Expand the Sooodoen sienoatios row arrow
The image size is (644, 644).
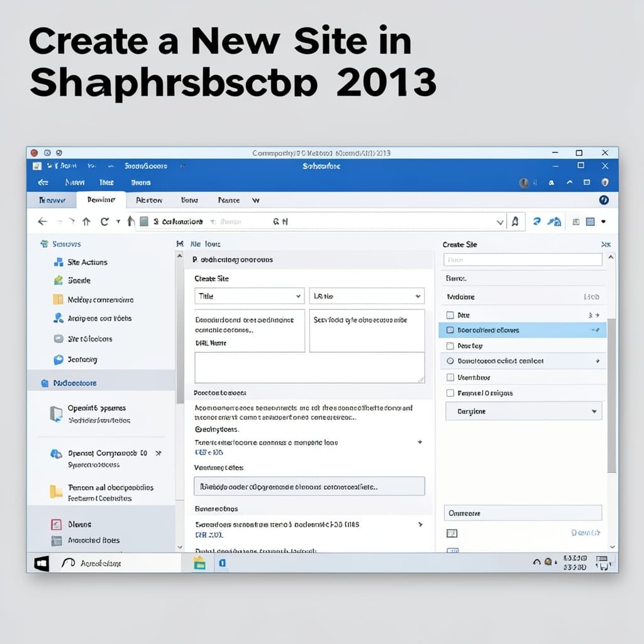[x=420, y=525]
